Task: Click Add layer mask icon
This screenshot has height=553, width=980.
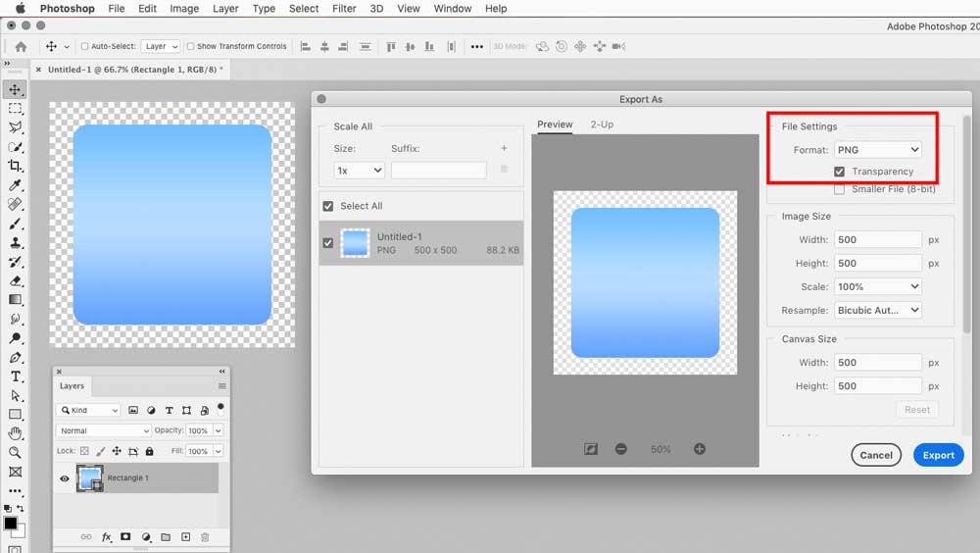Action: pyautogui.click(x=125, y=536)
